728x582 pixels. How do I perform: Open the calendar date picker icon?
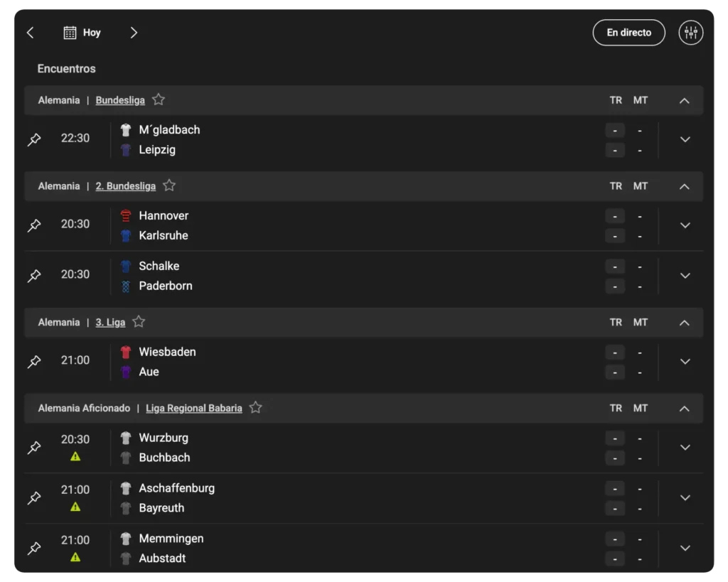(70, 33)
